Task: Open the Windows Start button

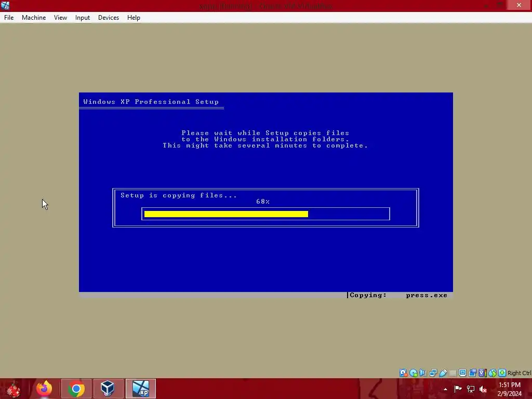Action: click(13, 389)
